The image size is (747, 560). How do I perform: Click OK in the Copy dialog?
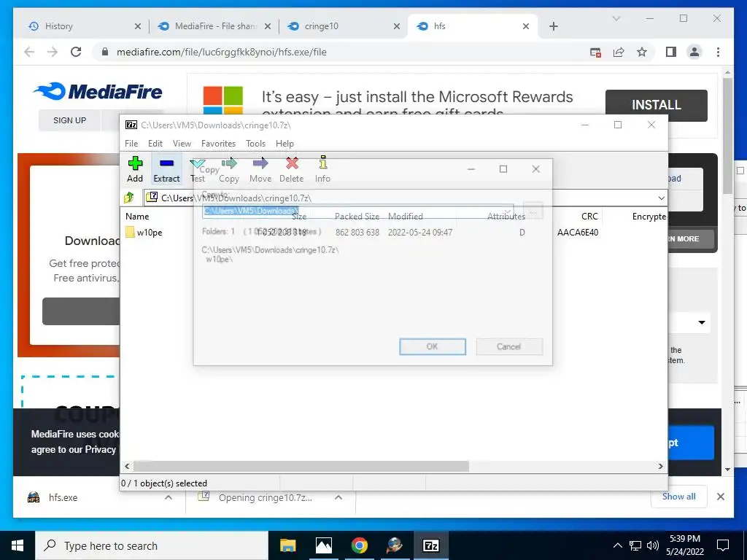click(x=433, y=346)
